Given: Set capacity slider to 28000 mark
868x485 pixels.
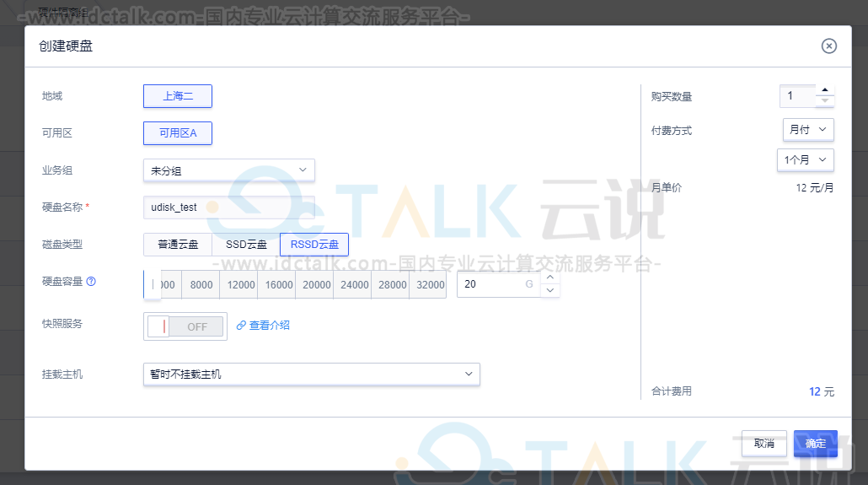Looking at the screenshot, I should [x=393, y=284].
